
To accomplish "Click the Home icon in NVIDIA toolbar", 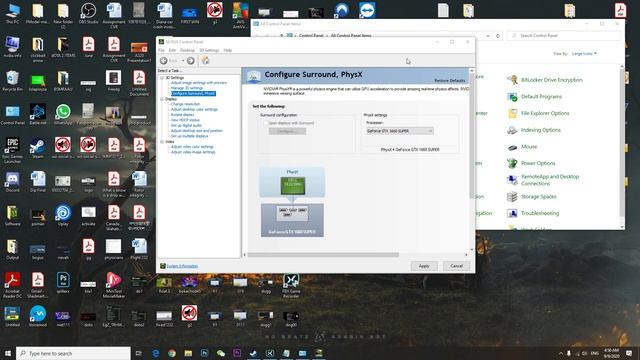I will (206, 61).
